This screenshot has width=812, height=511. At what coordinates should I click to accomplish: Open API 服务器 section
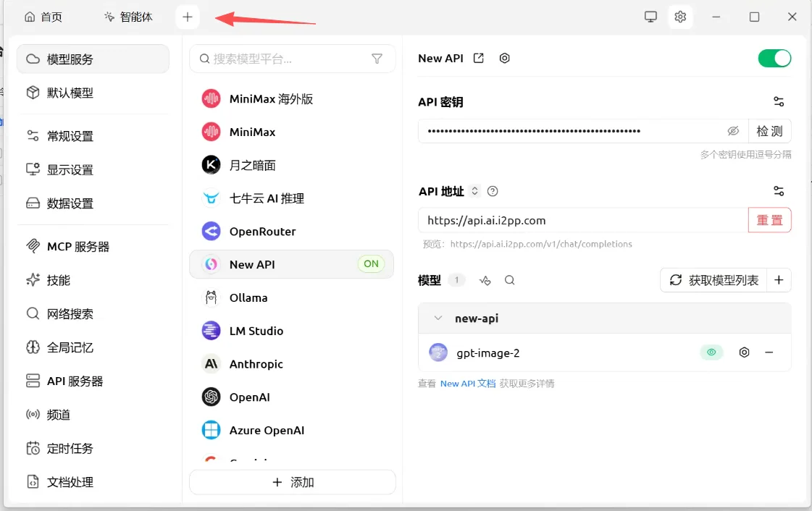tap(93, 381)
